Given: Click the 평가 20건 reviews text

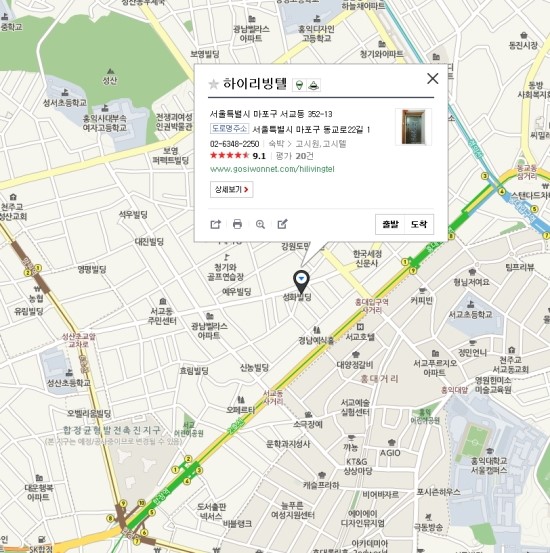Looking at the screenshot, I should pyautogui.click(x=295, y=156).
